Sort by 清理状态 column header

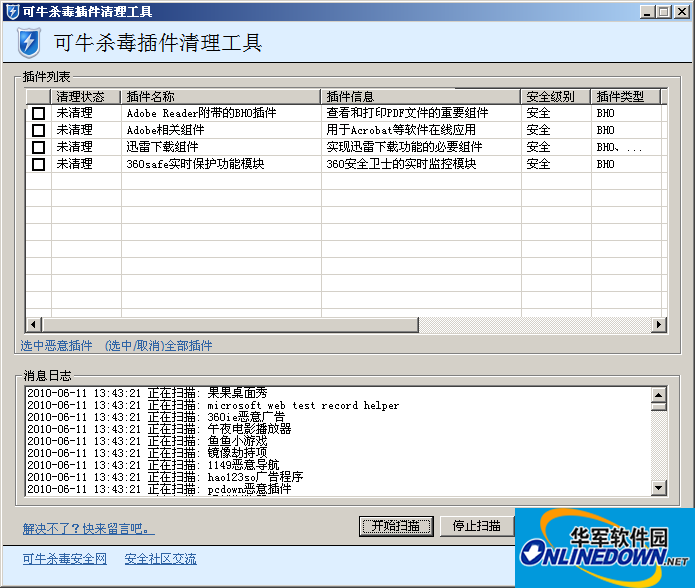(x=86, y=97)
